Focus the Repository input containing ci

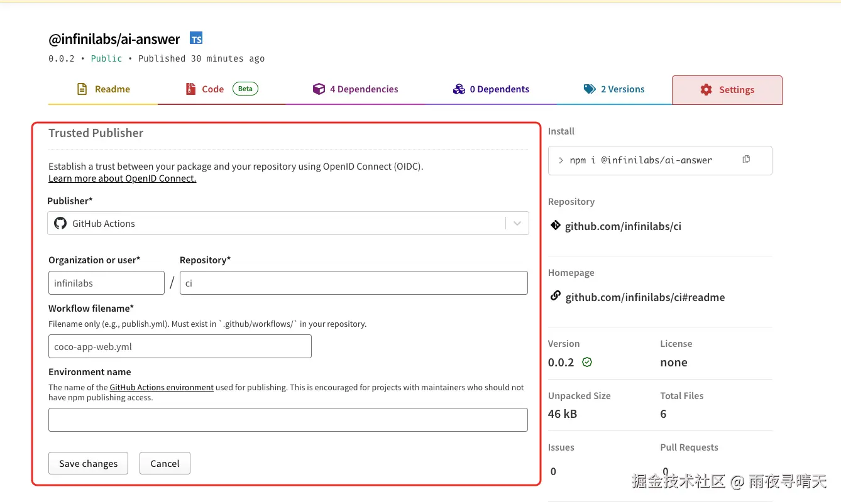coord(354,283)
